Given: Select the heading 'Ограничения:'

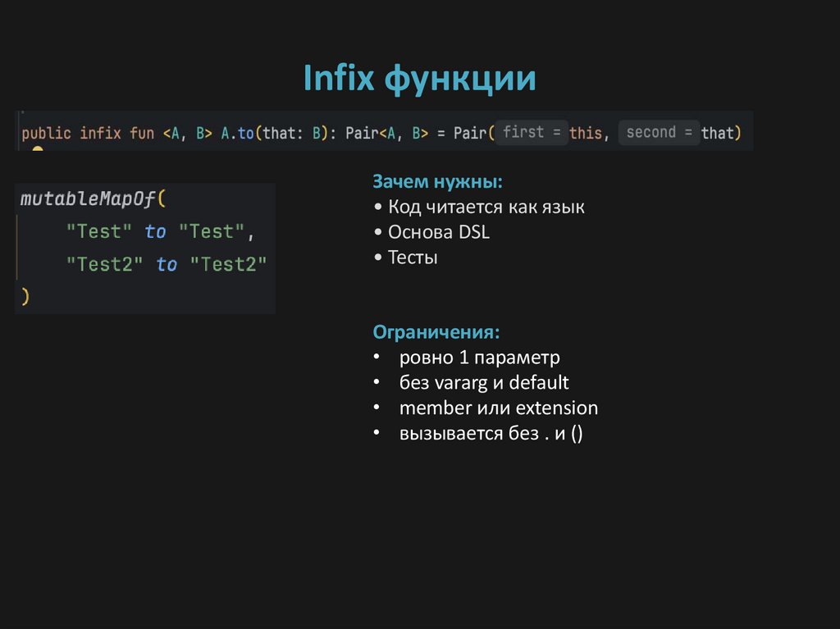Looking at the screenshot, I should pos(436,332).
